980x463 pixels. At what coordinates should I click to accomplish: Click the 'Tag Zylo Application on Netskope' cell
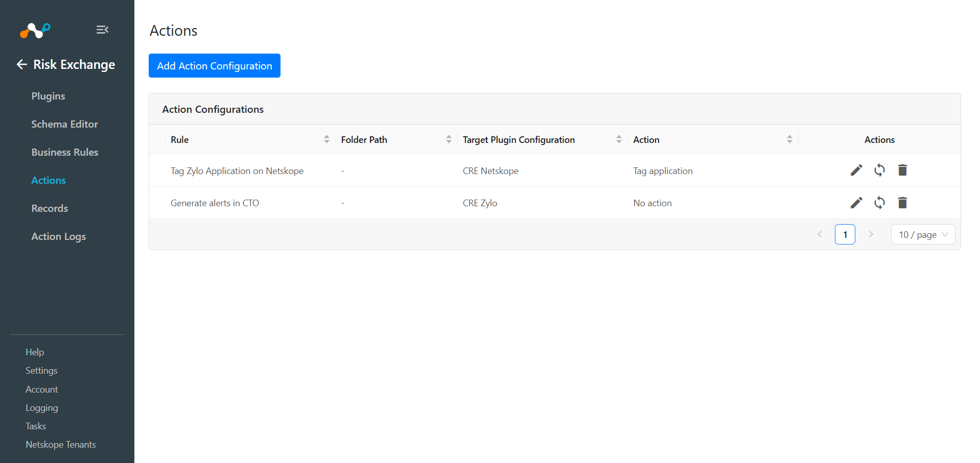[237, 170]
